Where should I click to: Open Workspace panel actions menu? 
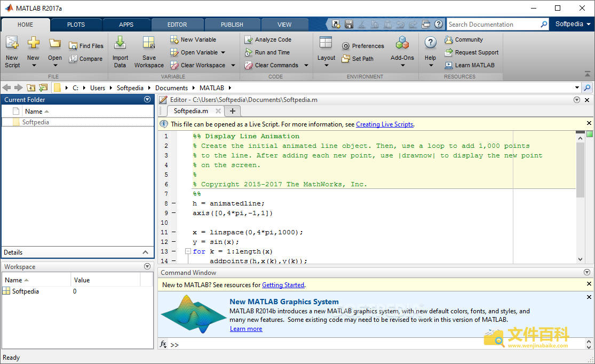[x=147, y=266]
